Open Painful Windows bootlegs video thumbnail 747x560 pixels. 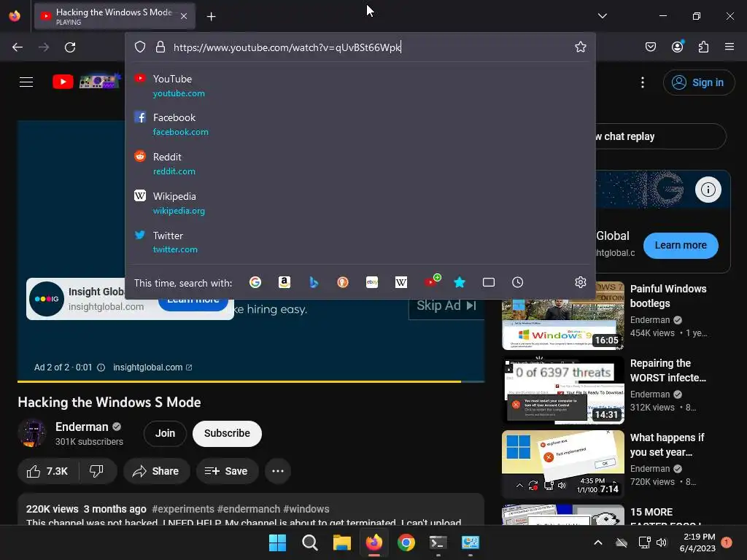(562, 315)
